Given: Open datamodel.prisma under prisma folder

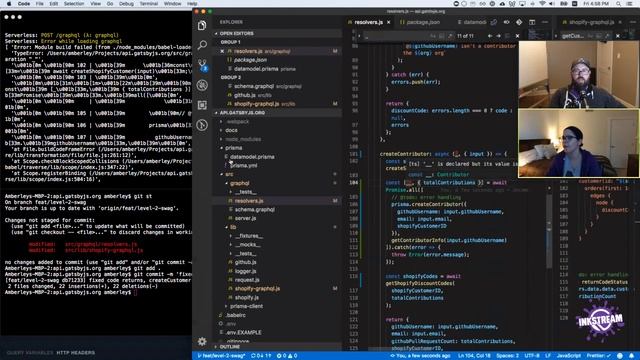Looking at the screenshot, I should click(252, 157).
